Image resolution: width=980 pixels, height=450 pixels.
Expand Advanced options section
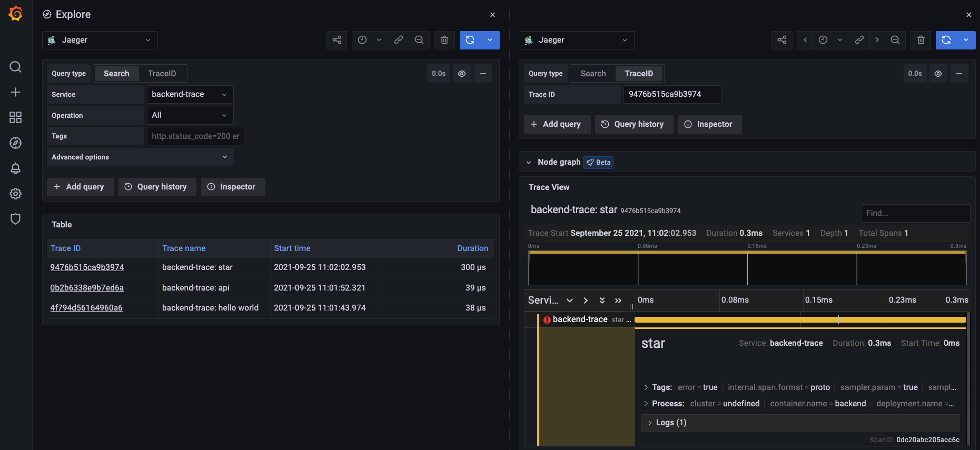(x=140, y=157)
